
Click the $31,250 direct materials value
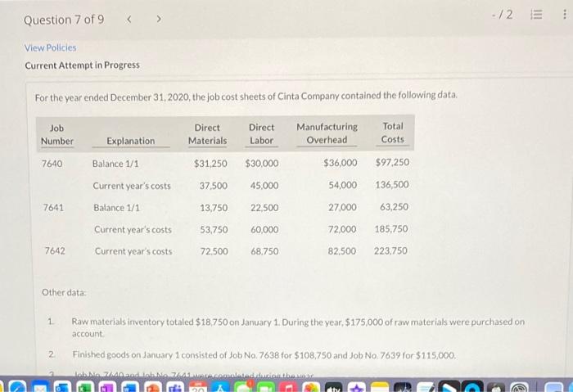click(x=210, y=164)
